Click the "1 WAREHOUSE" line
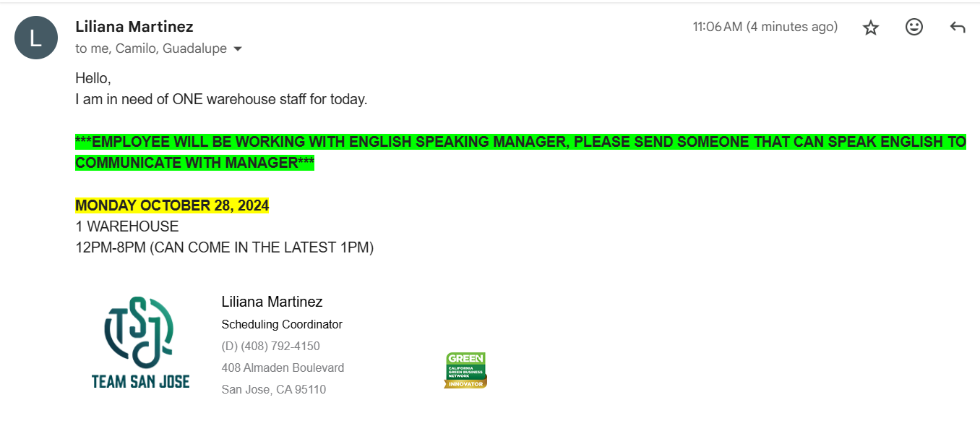Screen dimensions: 980x429 pyautogui.click(x=127, y=226)
